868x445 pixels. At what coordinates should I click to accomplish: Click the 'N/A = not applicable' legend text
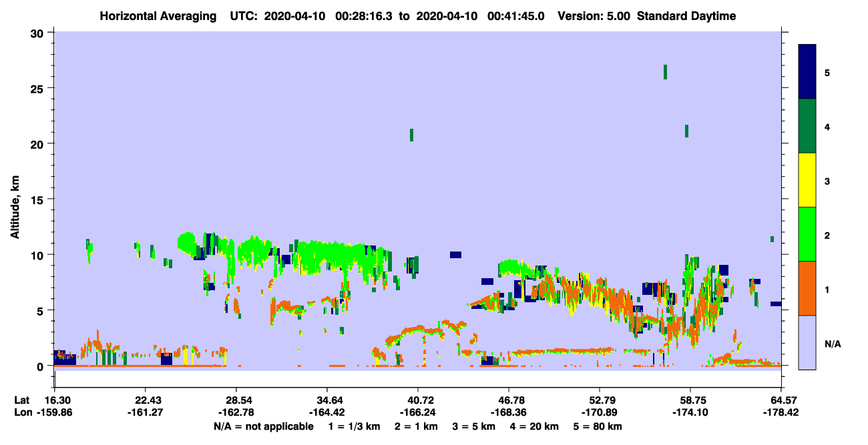(x=263, y=426)
